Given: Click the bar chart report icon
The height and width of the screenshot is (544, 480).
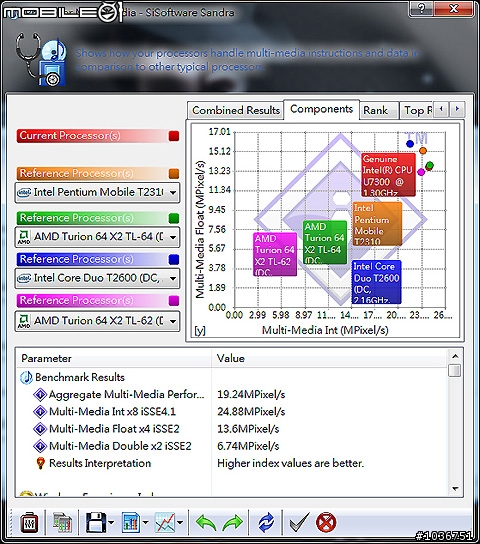Looking at the screenshot, I should pos(131,522).
